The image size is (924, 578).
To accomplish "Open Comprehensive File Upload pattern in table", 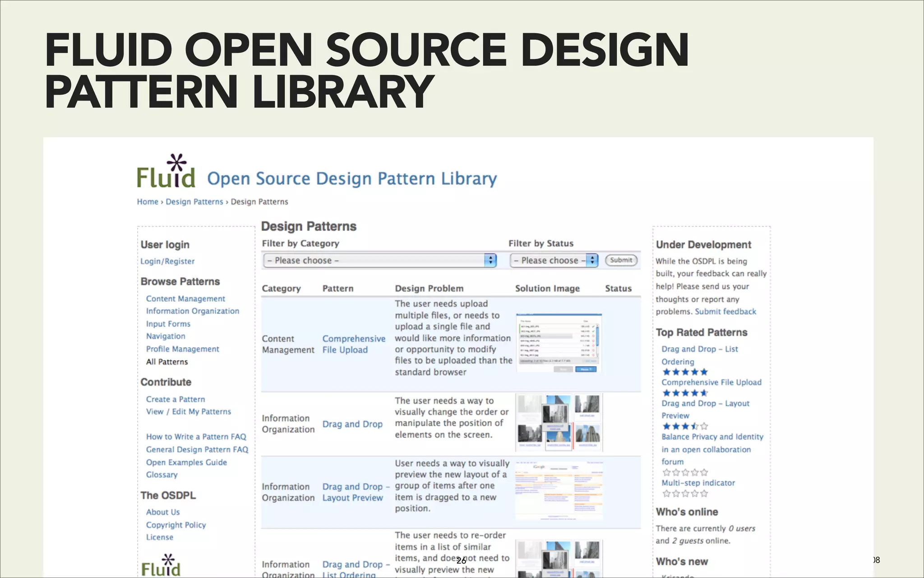I will click(354, 344).
